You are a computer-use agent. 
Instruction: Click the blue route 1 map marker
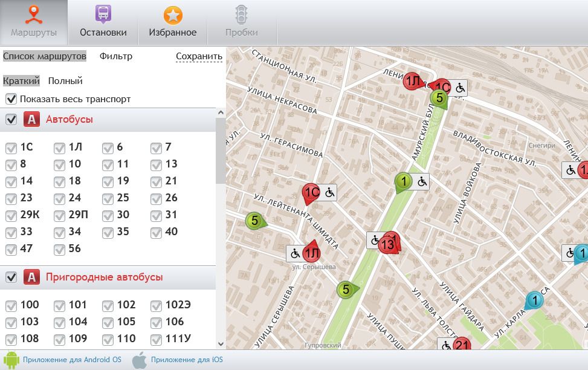(534, 300)
